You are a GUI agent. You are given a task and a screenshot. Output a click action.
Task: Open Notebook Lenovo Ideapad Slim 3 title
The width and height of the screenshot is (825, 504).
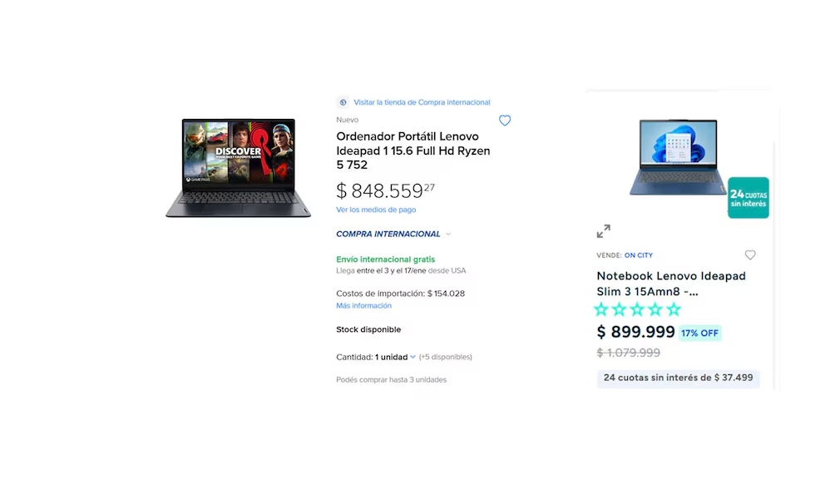[x=671, y=284]
